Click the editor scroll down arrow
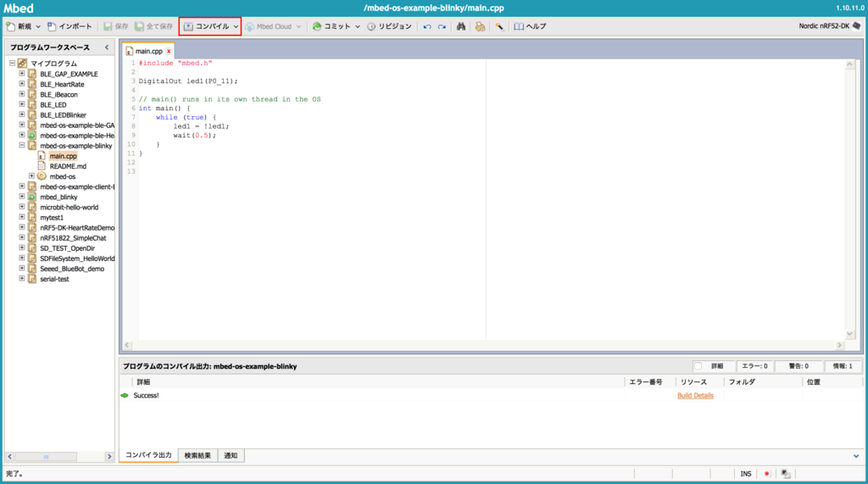The height and width of the screenshot is (484, 868). click(849, 334)
